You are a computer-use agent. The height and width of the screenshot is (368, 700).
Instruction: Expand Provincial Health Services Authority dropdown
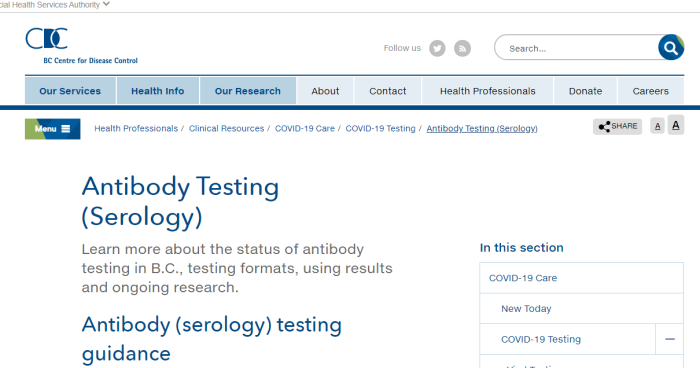pyautogui.click(x=106, y=4)
